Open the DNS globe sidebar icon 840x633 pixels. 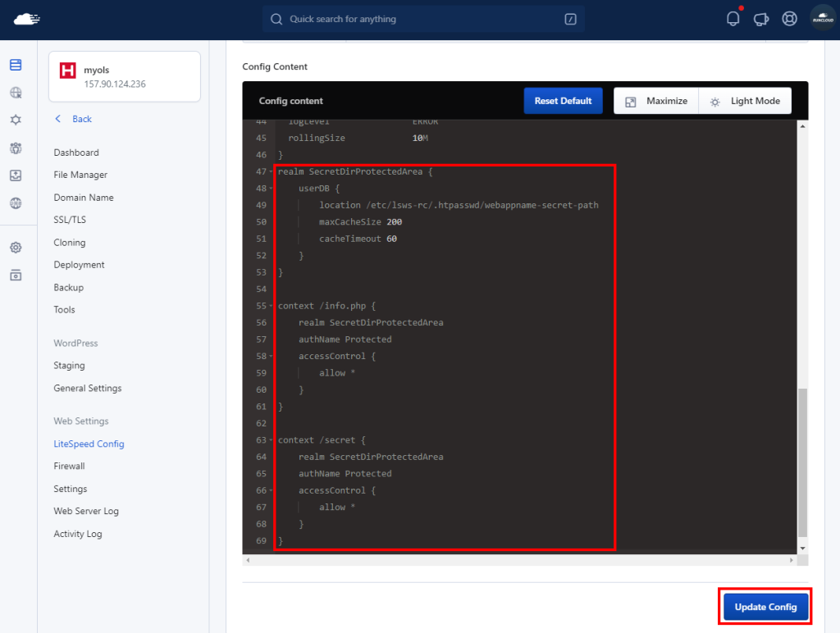coord(16,203)
